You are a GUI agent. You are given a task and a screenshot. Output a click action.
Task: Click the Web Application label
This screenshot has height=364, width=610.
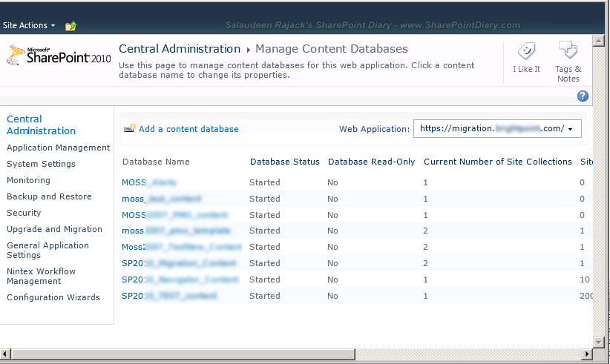pos(374,129)
